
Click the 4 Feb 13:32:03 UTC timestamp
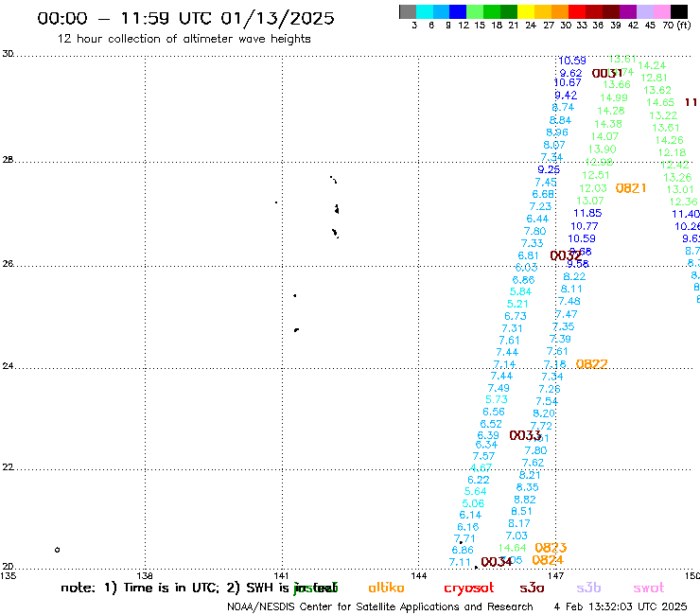(621, 606)
